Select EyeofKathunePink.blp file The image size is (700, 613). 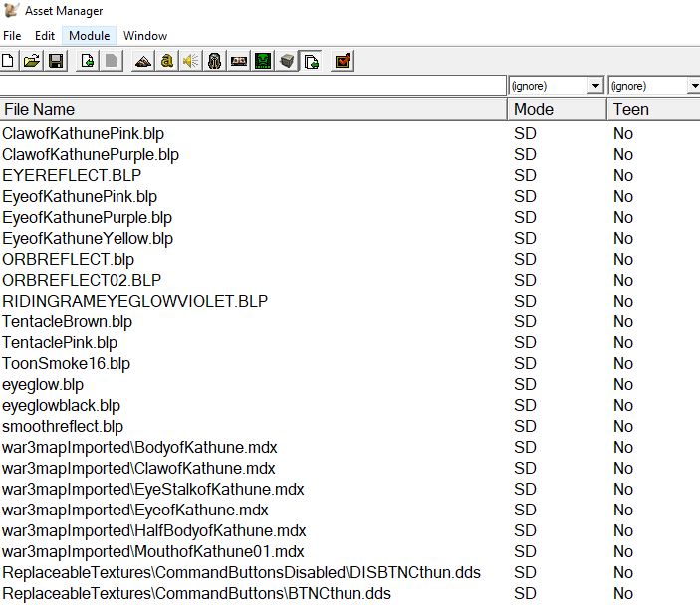click(x=80, y=197)
